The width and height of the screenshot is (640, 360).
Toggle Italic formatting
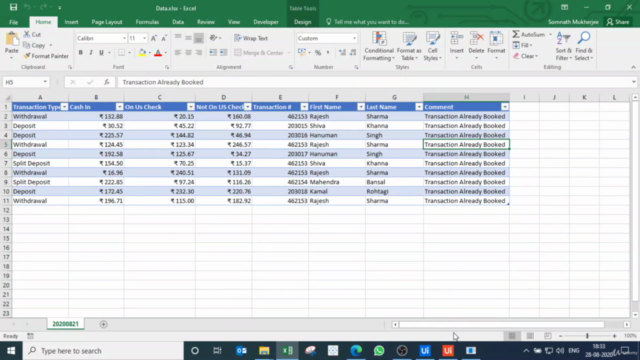coord(91,52)
